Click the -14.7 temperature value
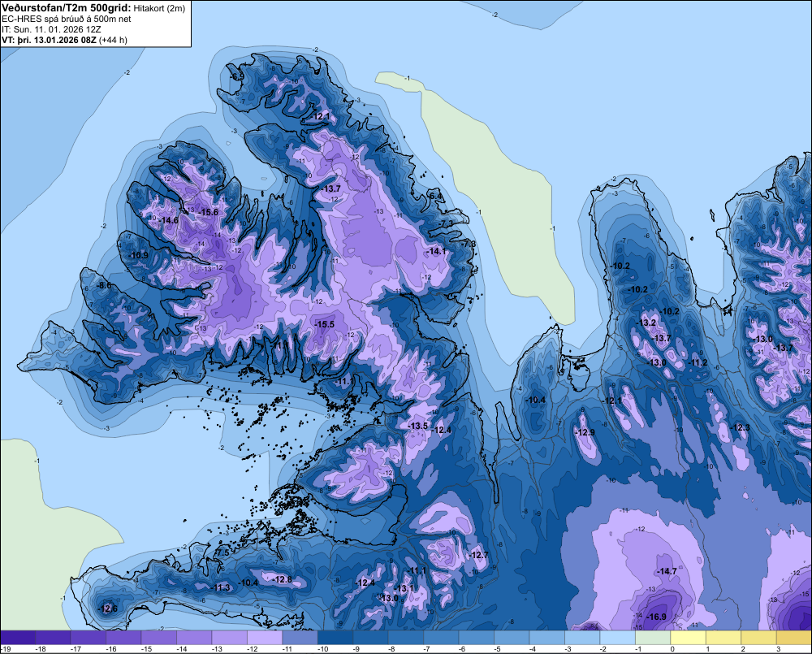Image resolution: width=812 pixels, height=654 pixels. pos(667,571)
